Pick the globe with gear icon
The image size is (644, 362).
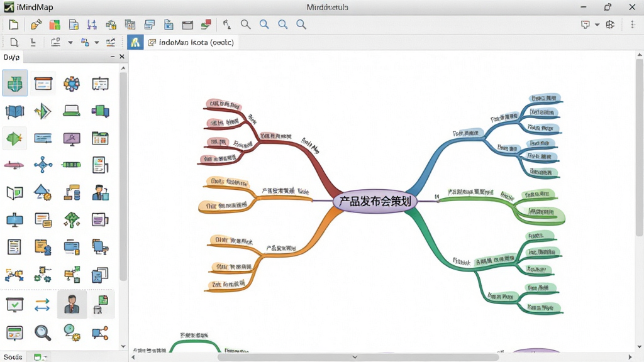click(72, 333)
